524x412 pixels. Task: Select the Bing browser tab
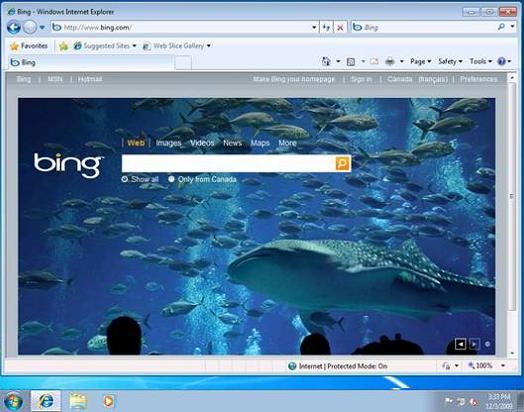coord(90,62)
